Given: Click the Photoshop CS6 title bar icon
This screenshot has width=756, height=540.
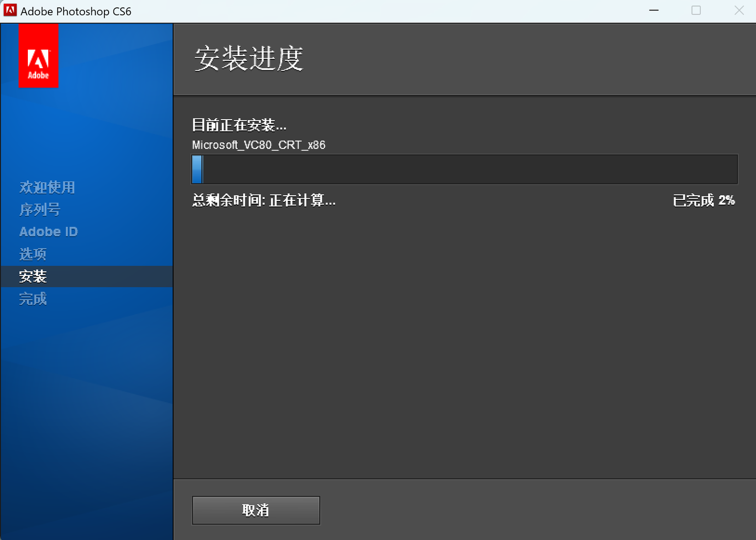Looking at the screenshot, I should pos(10,10).
